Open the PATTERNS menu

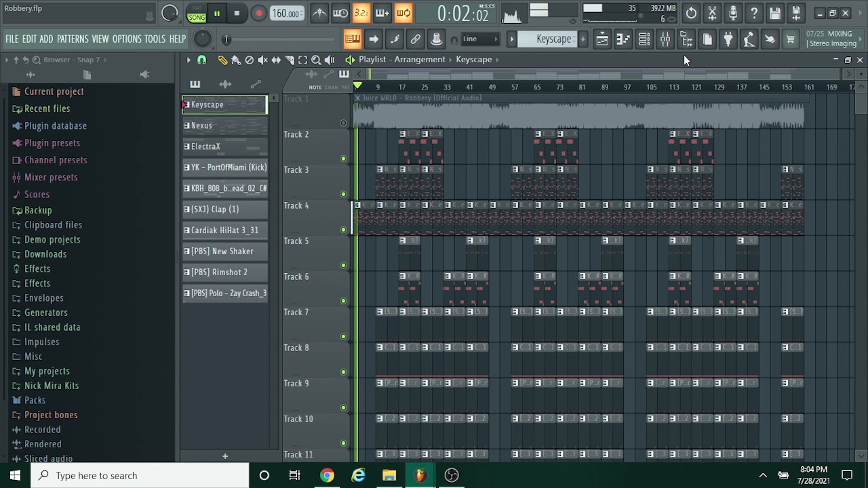point(73,39)
